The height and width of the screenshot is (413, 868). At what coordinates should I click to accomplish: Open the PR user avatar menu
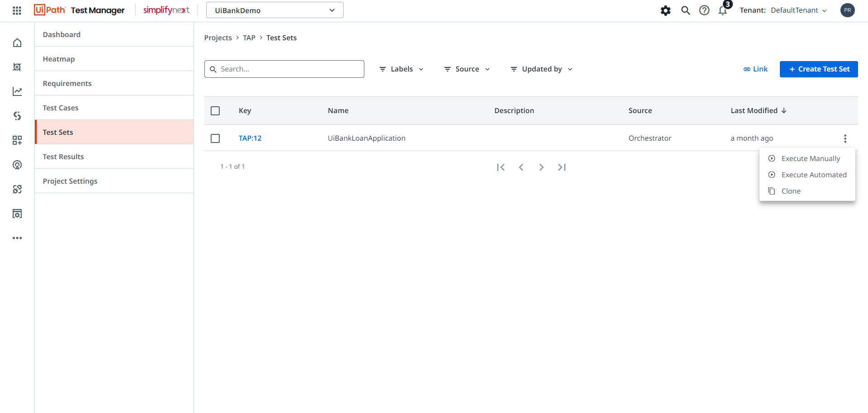(847, 10)
